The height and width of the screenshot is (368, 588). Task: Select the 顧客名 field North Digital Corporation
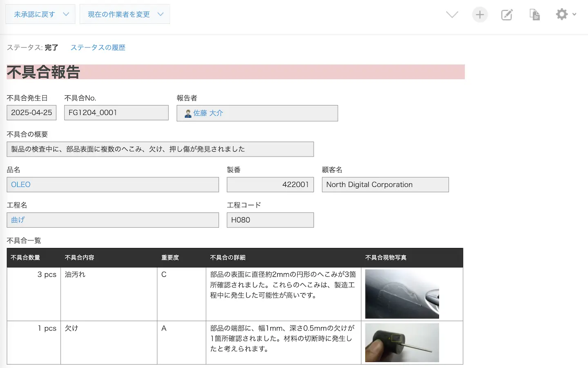click(x=385, y=185)
